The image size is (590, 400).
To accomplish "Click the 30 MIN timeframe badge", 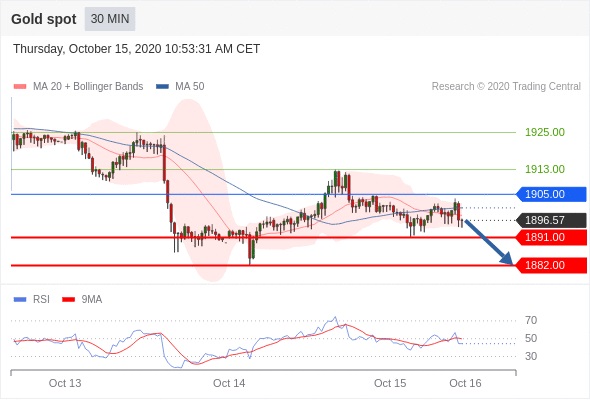I will [x=109, y=19].
